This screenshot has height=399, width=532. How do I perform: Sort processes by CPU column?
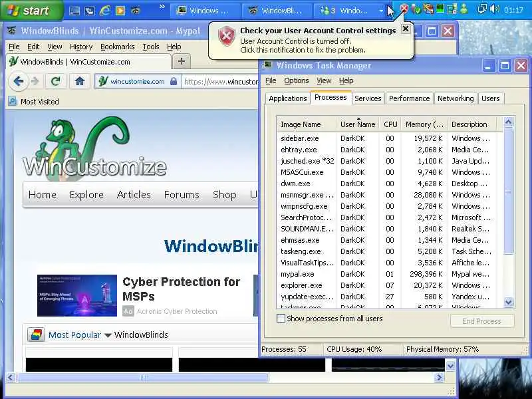(x=390, y=124)
